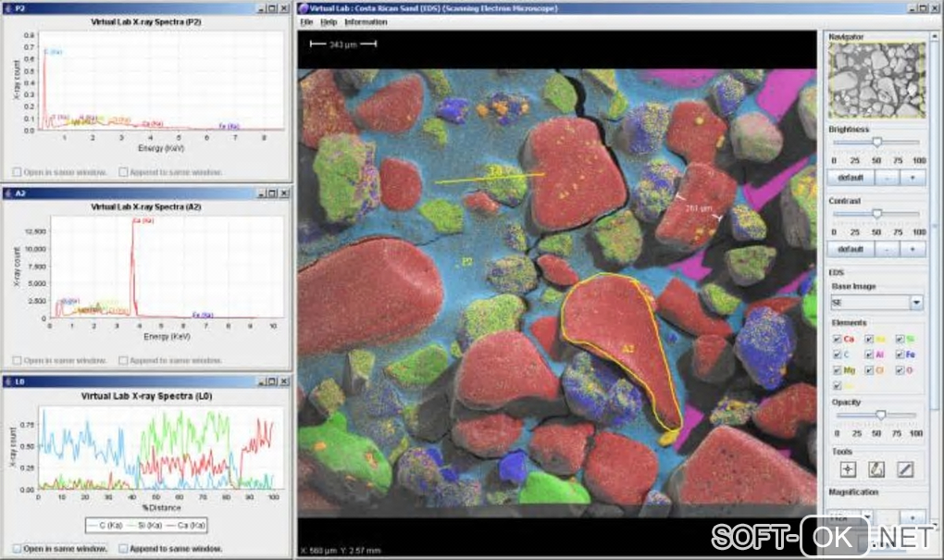Click the X/Y coordinates readout in status bar
The height and width of the screenshot is (560, 944).
coord(340,551)
